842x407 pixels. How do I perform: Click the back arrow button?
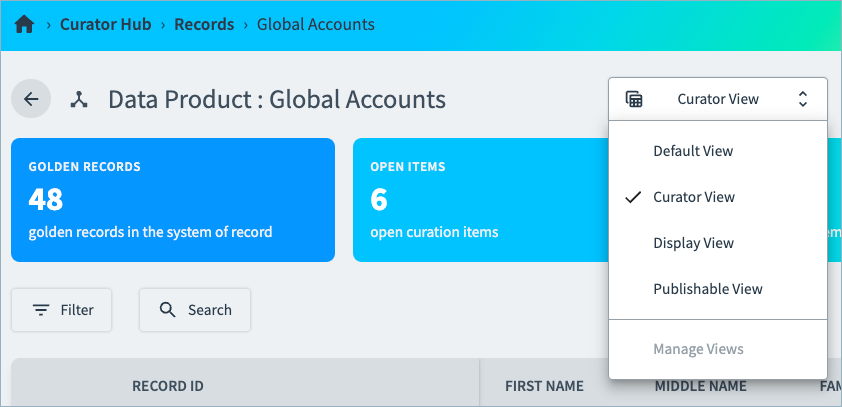(31, 99)
